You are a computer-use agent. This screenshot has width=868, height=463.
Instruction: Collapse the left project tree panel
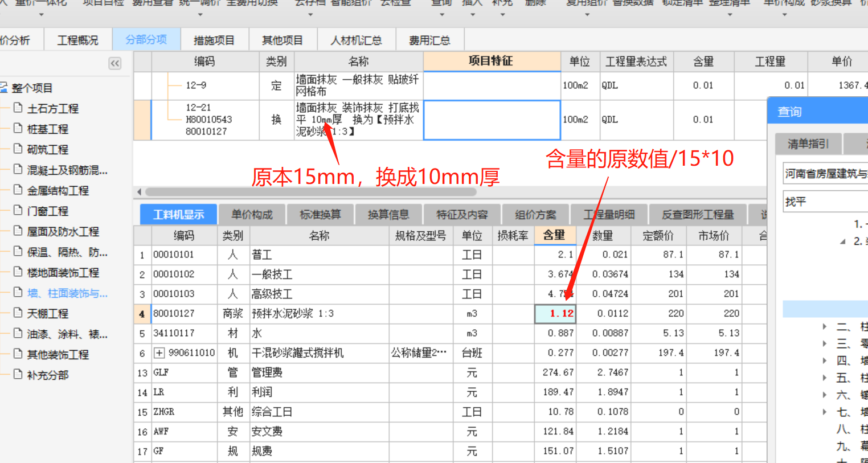click(x=115, y=63)
